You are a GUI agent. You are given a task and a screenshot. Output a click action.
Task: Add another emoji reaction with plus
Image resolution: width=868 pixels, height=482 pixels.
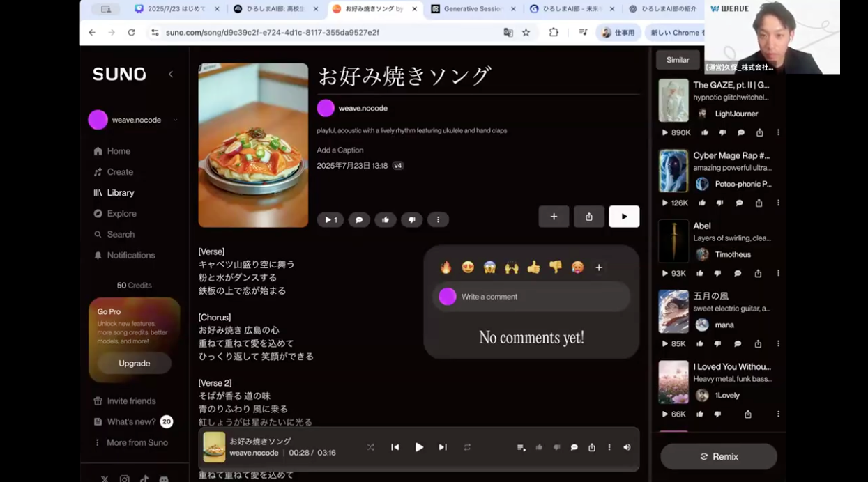[599, 267]
